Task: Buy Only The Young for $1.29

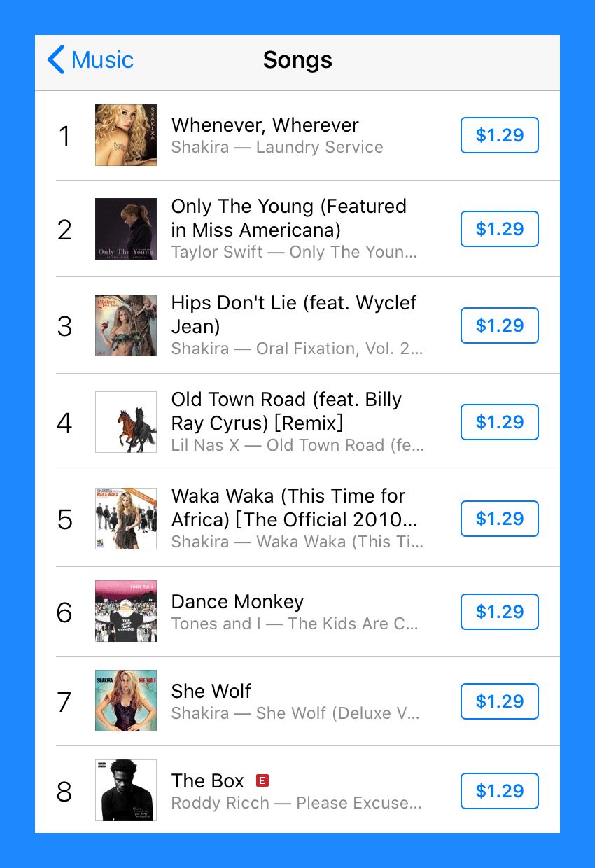Action: click(499, 229)
